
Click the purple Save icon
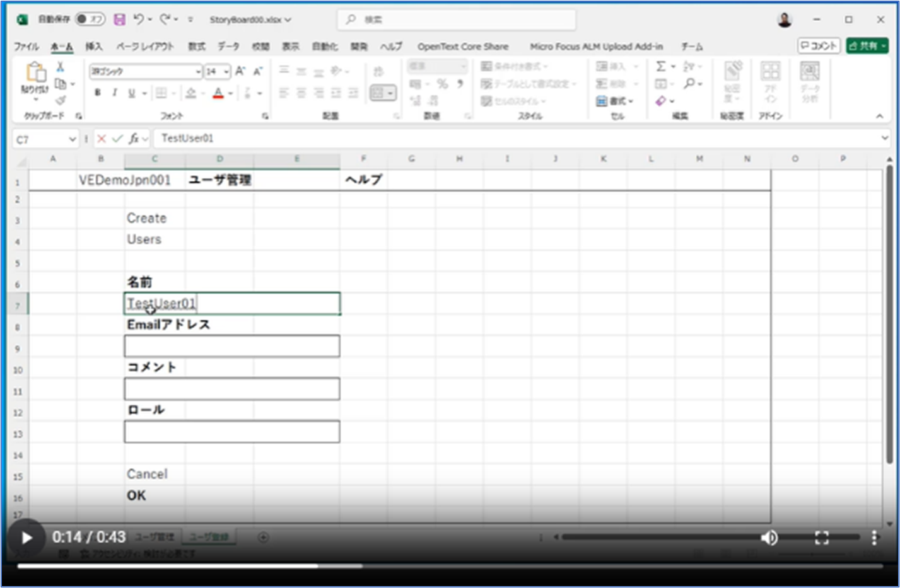click(119, 20)
